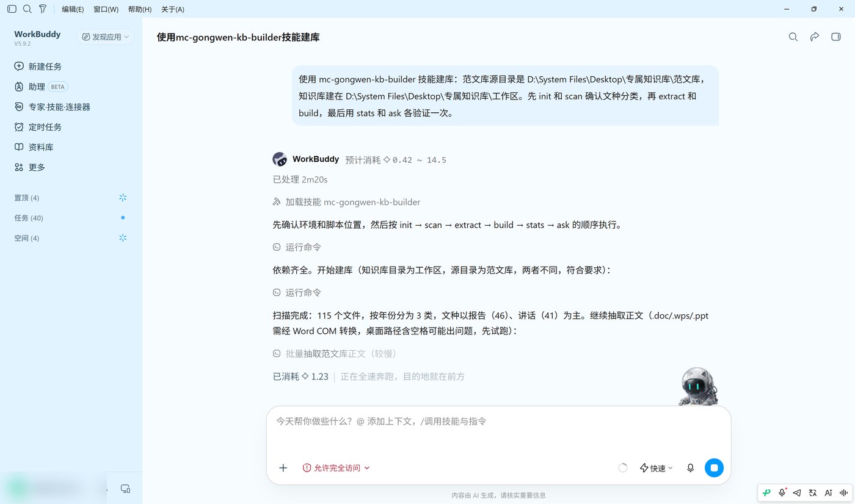Open the 关于(A) menu
The width and height of the screenshot is (855, 504).
click(173, 9)
